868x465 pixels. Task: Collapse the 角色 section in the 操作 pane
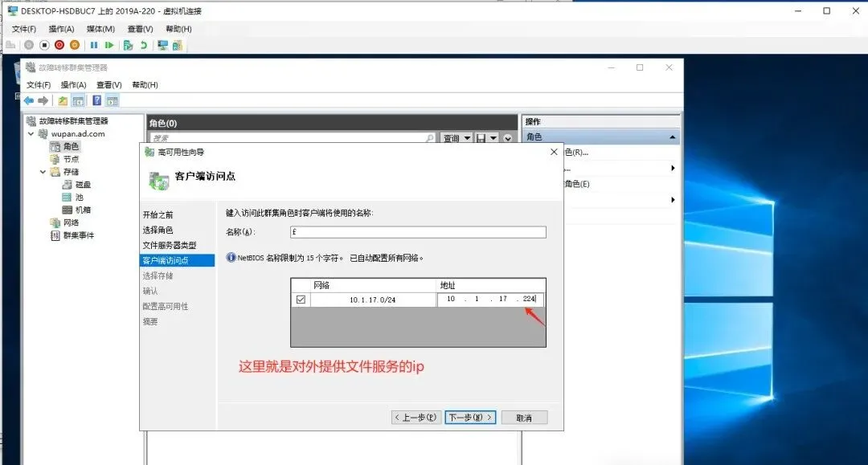coord(672,137)
